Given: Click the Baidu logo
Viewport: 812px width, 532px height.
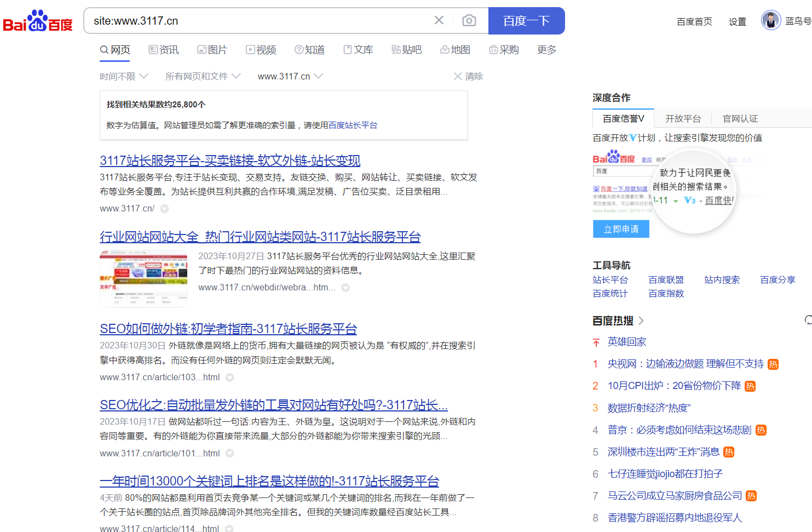Looking at the screenshot, I should [x=37, y=21].
